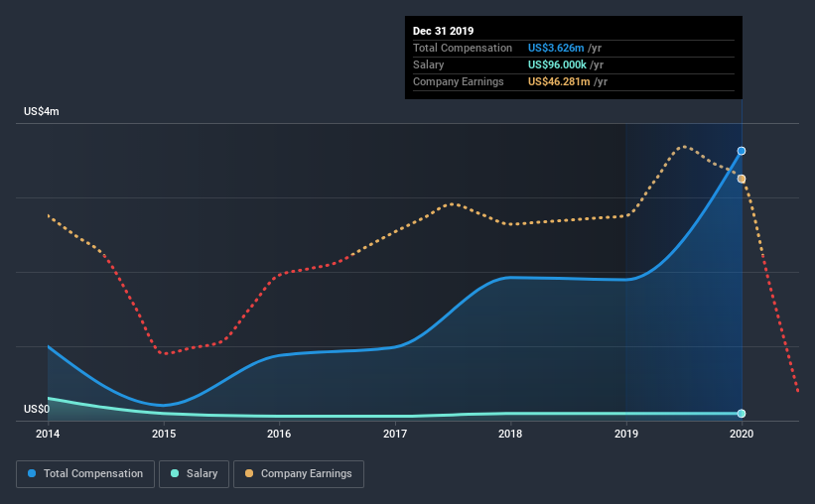The height and width of the screenshot is (504, 815).
Task: Click the US$0 y-axis label
Action: [x=37, y=410]
